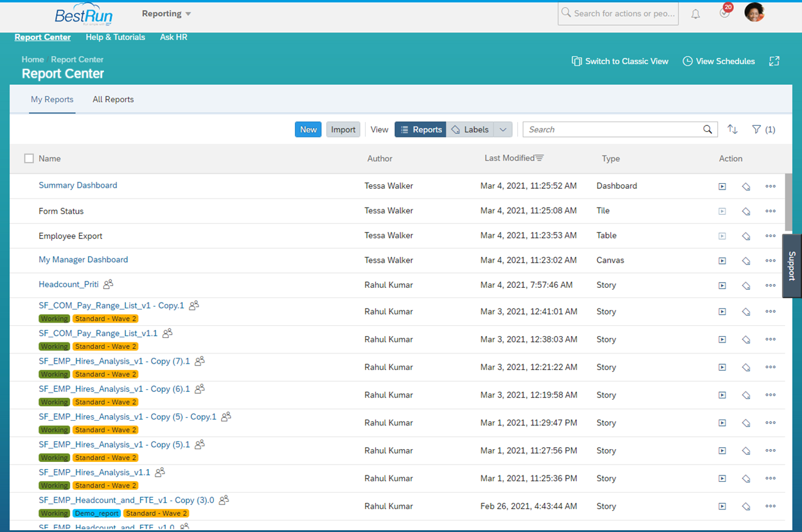This screenshot has width=802, height=532.
Task: Switch to the All Reports tab
Action: (113, 100)
